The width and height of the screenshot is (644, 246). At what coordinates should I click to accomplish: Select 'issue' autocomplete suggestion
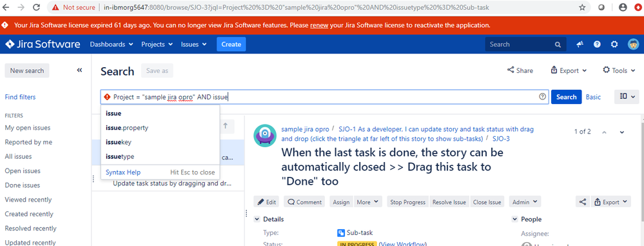point(160,113)
